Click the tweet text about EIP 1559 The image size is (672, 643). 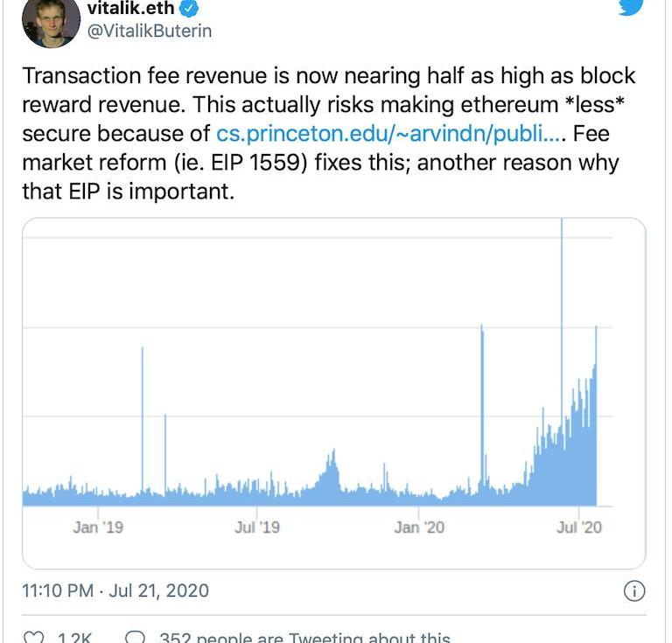coord(328,133)
